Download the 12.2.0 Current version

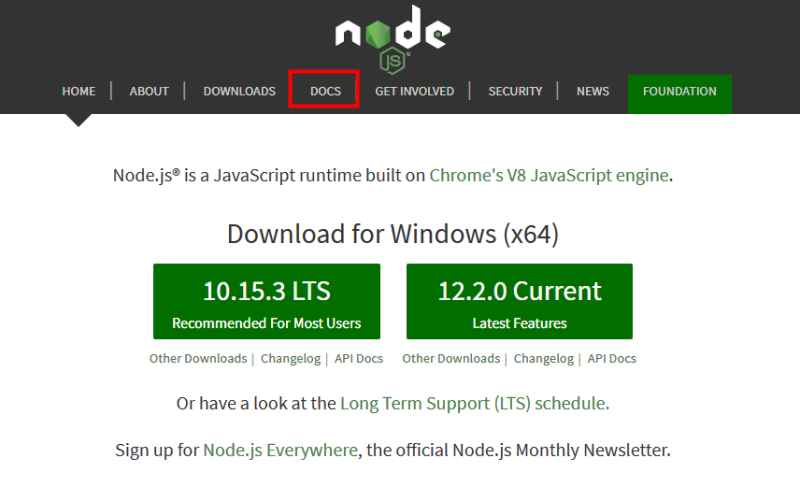pos(519,301)
